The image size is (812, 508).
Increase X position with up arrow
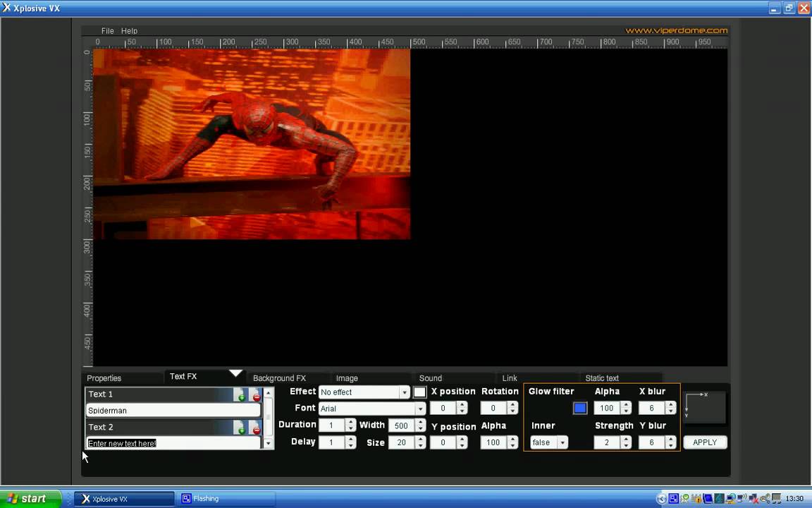click(x=462, y=405)
